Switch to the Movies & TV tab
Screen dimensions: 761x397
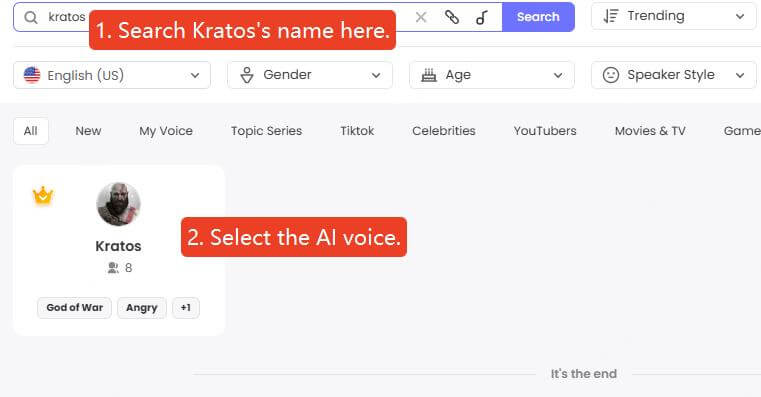(x=650, y=131)
